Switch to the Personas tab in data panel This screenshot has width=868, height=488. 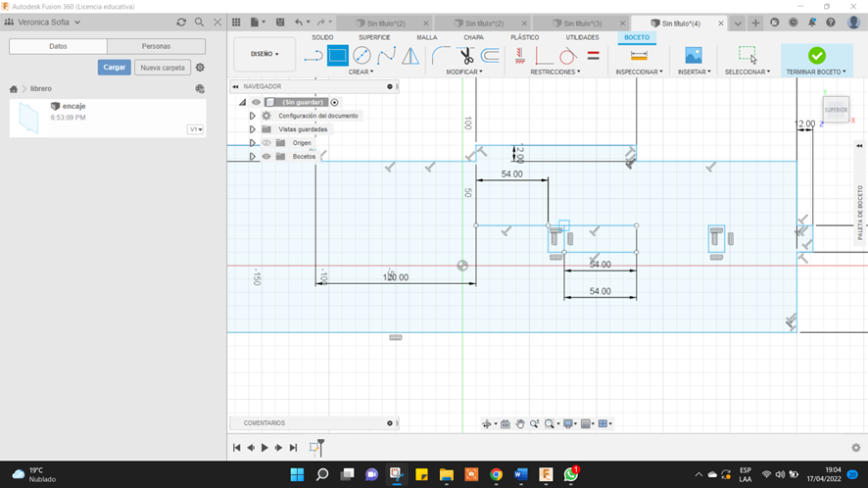[156, 46]
